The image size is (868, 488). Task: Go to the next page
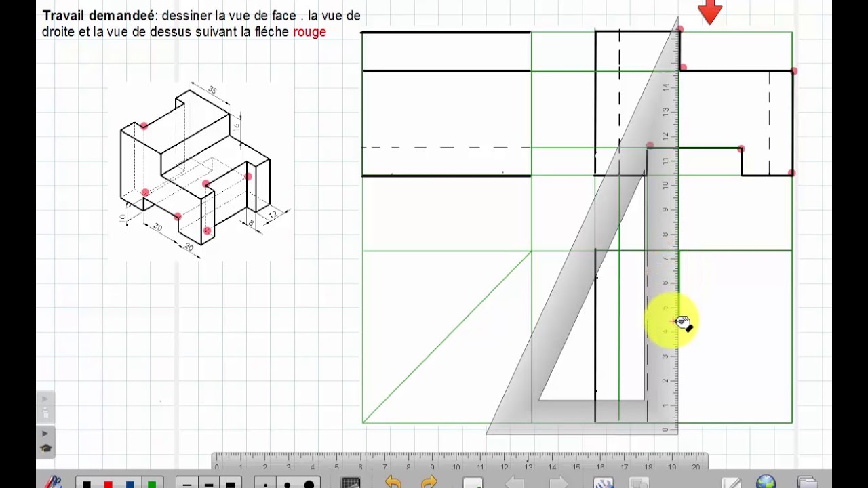pos(558,483)
